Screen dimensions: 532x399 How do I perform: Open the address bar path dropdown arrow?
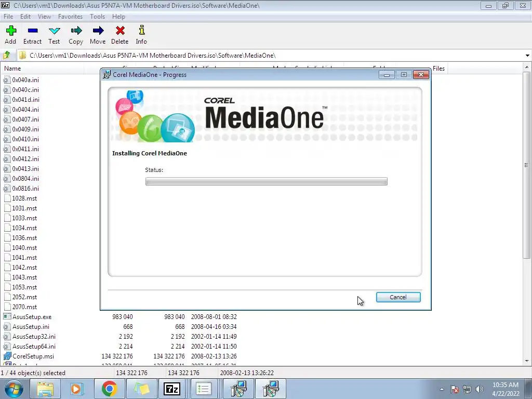(527, 55)
